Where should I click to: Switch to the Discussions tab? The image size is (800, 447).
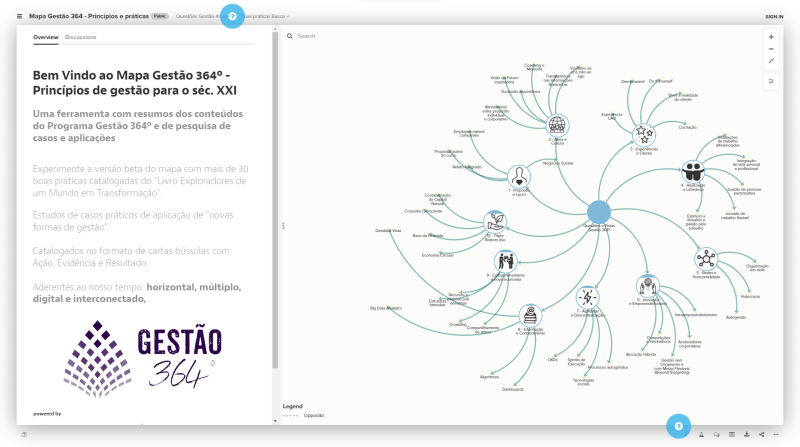click(81, 37)
